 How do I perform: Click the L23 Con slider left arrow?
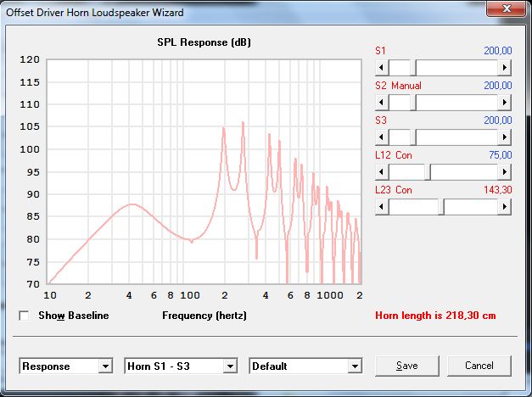click(x=382, y=207)
